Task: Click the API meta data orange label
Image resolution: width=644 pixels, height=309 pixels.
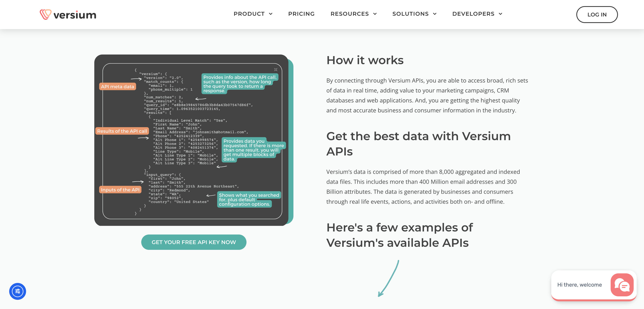Action: tap(117, 87)
